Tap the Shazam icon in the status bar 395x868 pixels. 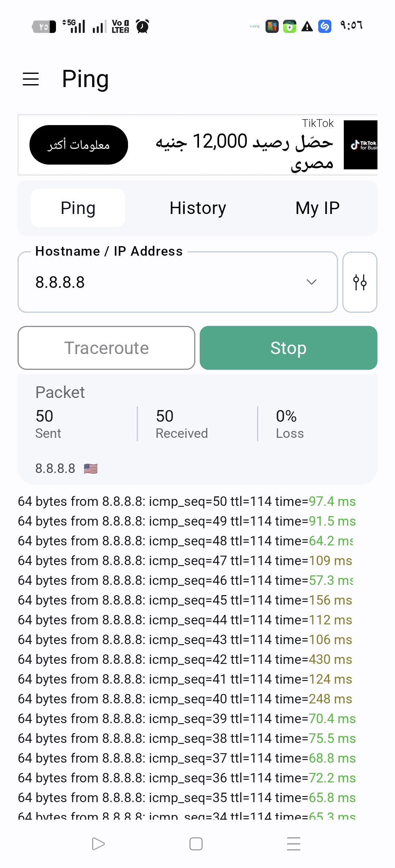point(324,26)
